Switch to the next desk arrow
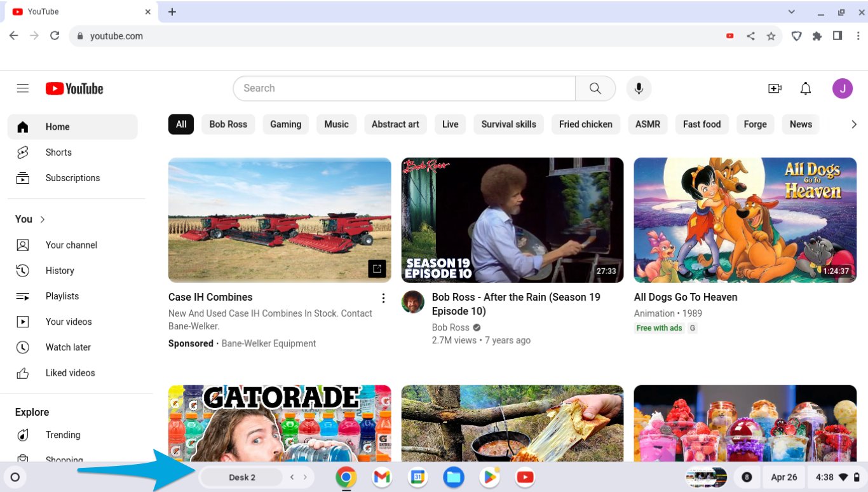Viewport: 868px width, 492px height. coord(305,477)
